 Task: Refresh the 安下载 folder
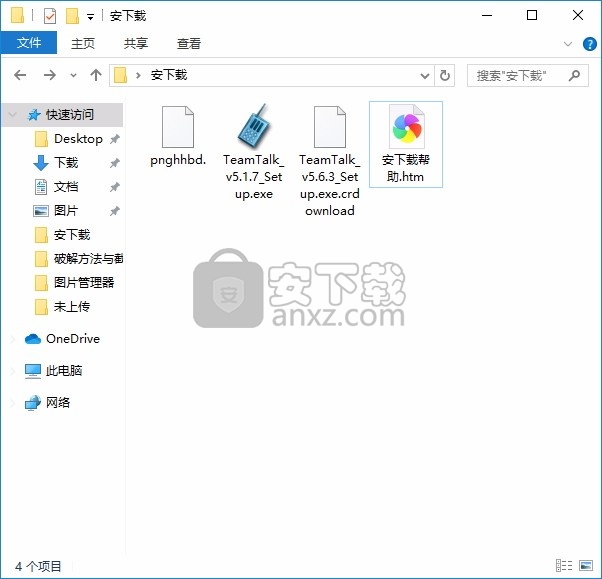click(x=445, y=75)
